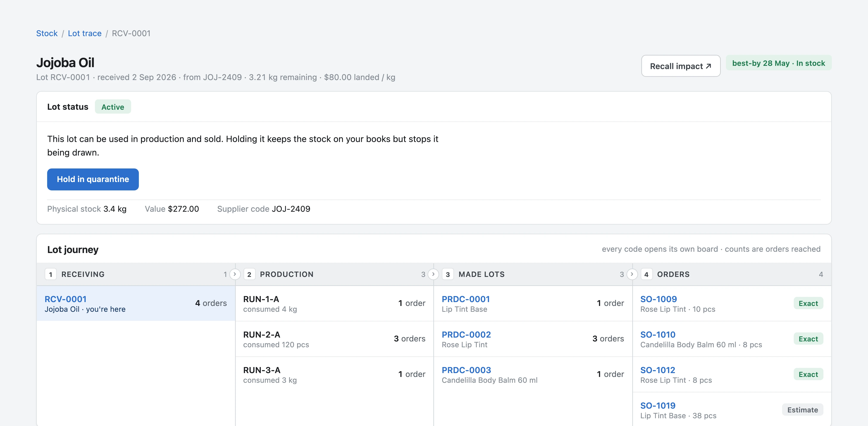Go to the Stock breadcrumb
This screenshot has height=426, width=868.
click(x=47, y=33)
